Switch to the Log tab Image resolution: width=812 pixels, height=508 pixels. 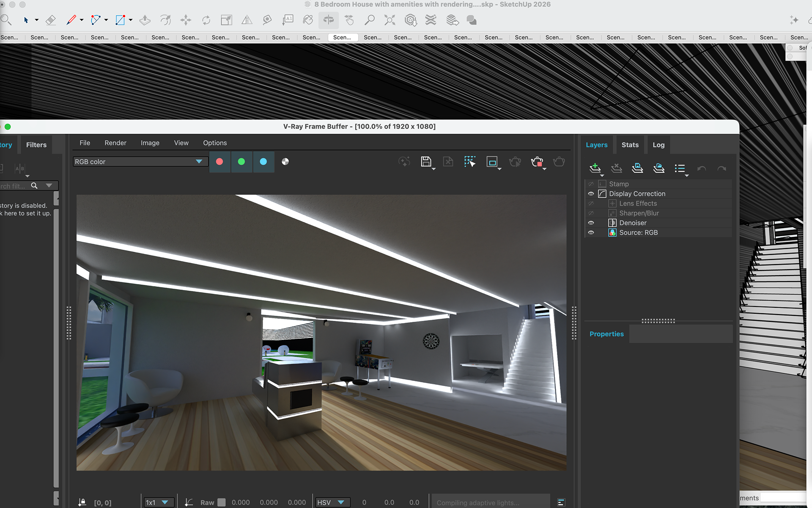click(x=658, y=145)
